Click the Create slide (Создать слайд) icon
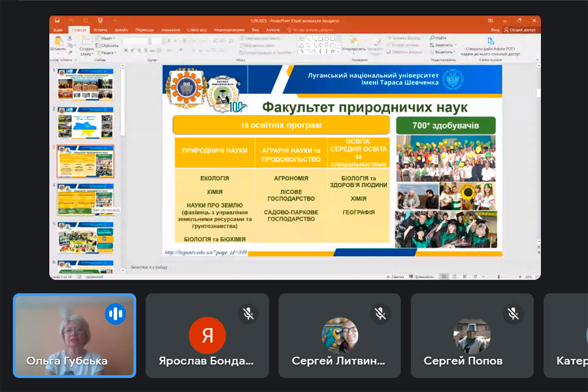The image size is (588, 392). click(86, 42)
